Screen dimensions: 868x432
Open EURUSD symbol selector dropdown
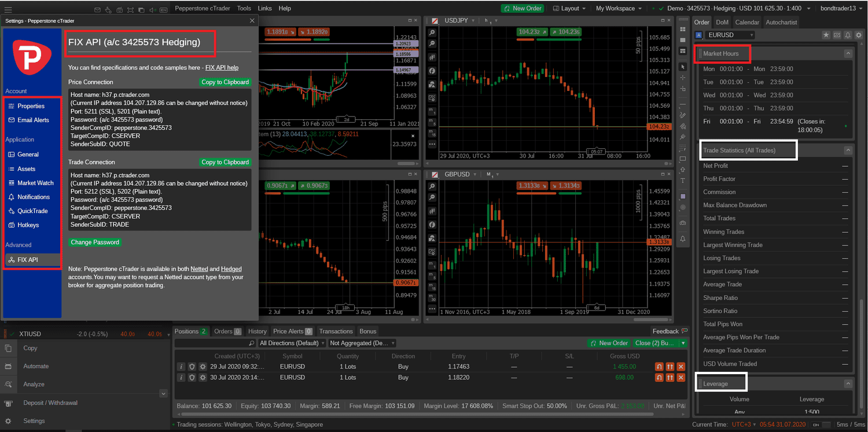click(729, 35)
